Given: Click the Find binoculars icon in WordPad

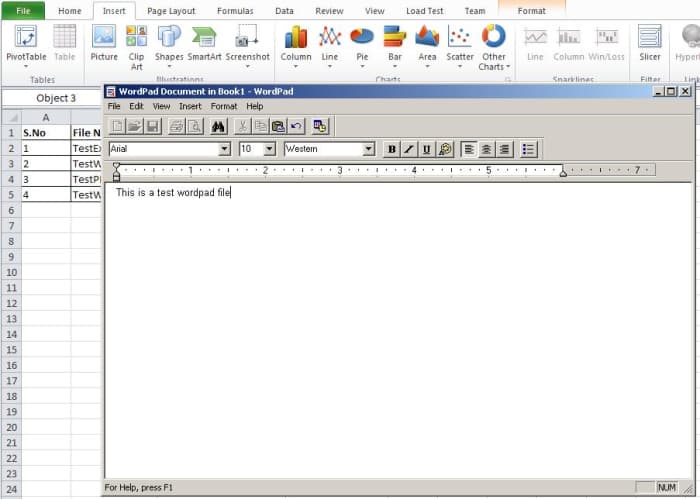Looking at the screenshot, I should tap(219, 126).
